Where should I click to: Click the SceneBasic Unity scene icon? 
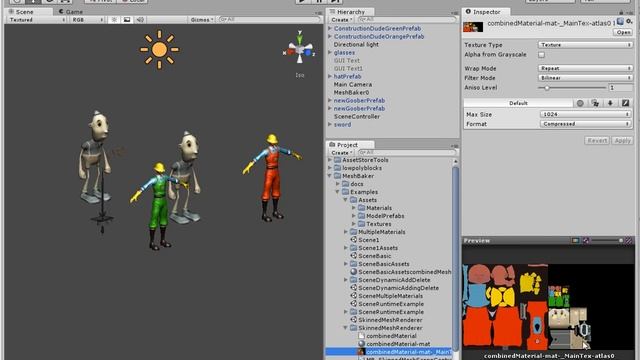point(354,256)
